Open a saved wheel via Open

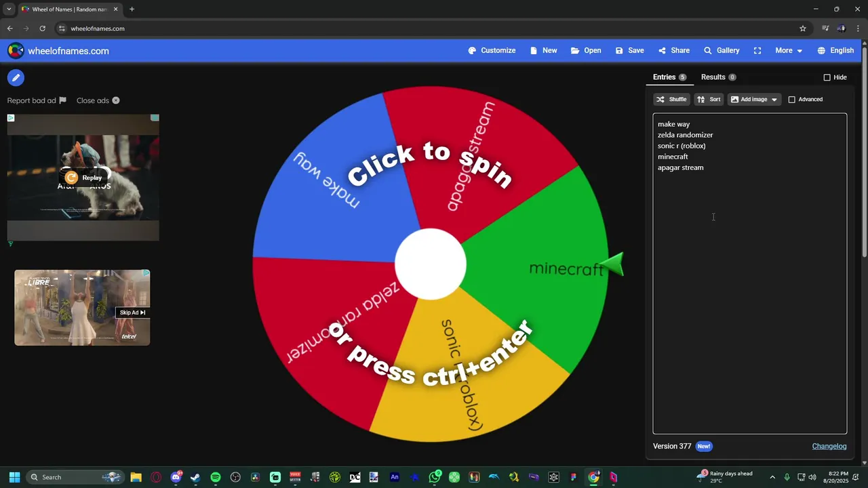coord(586,51)
